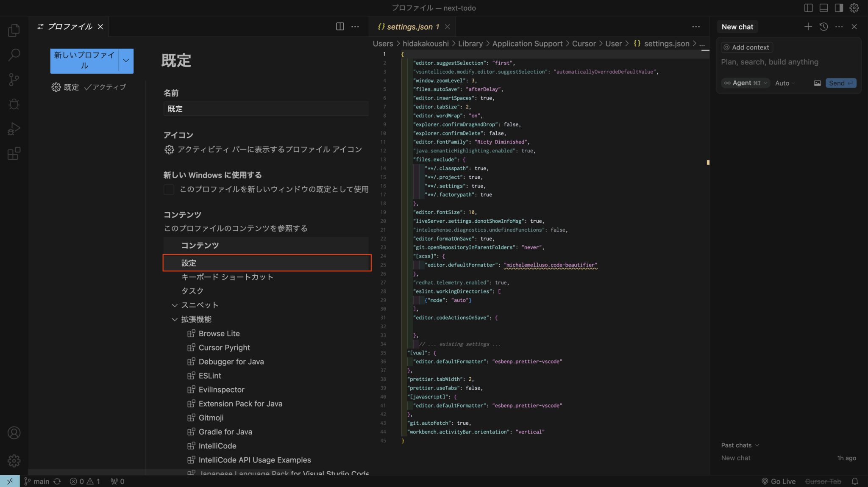Open the Auto model dropdown

click(785, 83)
